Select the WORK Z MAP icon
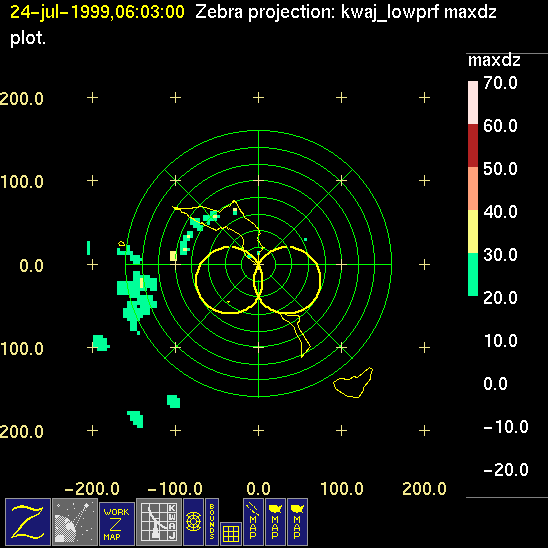Image resolution: width=548 pixels, height=548 pixels. [117, 524]
